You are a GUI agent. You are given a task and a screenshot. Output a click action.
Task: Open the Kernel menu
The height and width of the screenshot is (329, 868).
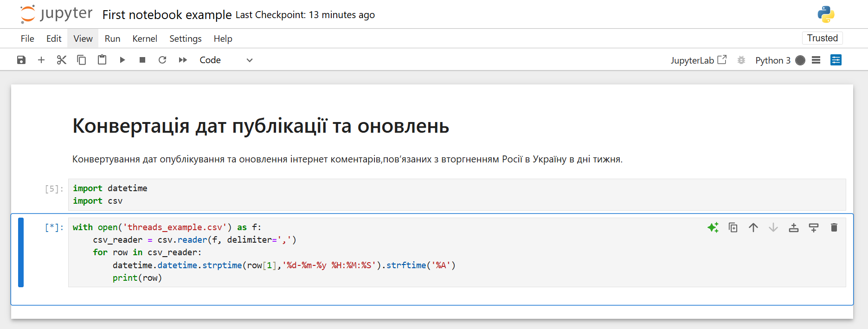145,39
